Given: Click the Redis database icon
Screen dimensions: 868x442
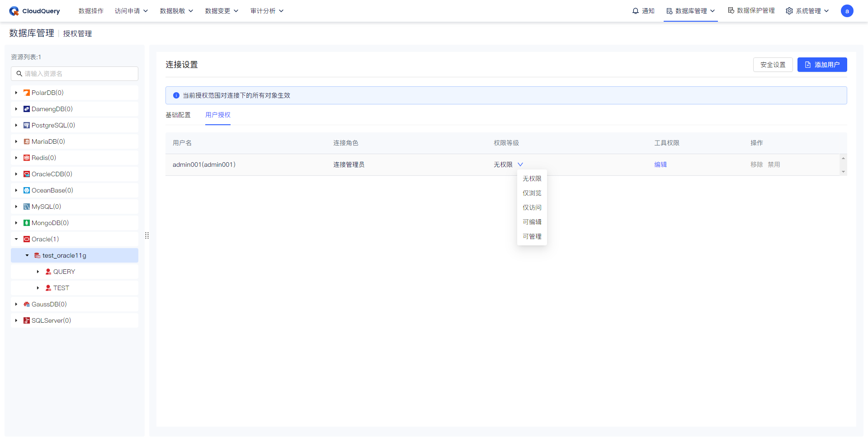Looking at the screenshot, I should click(27, 158).
